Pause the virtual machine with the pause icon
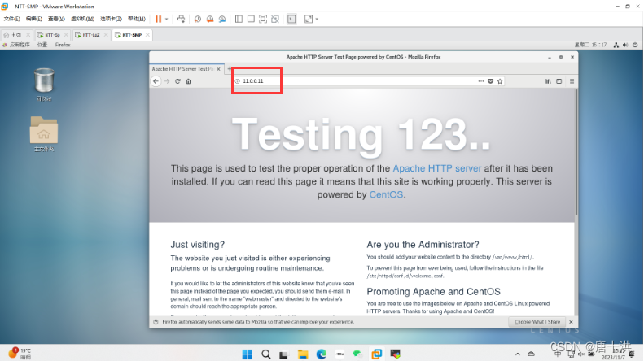 (x=158, y=19)
